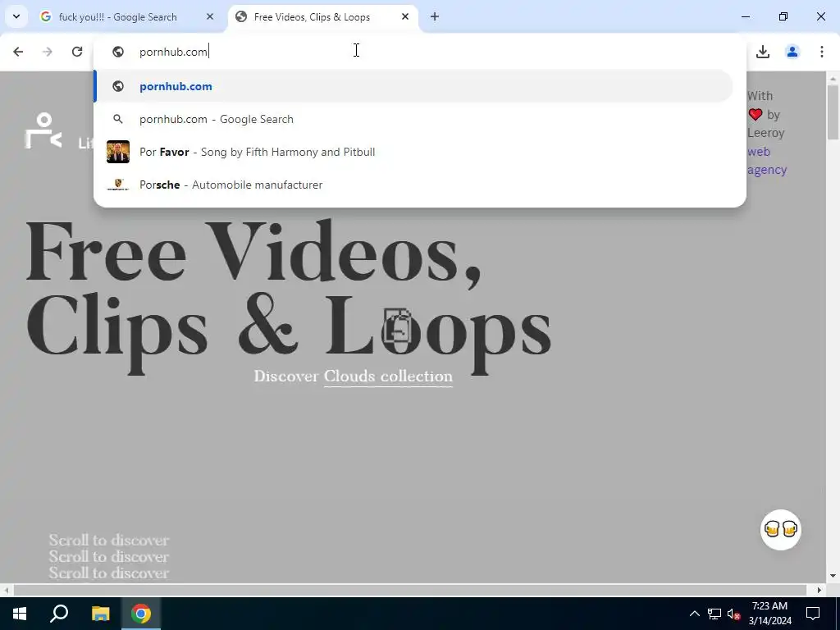Screen dimensions: 840x630
Task: Go forward to the next page
Action: 48,52
